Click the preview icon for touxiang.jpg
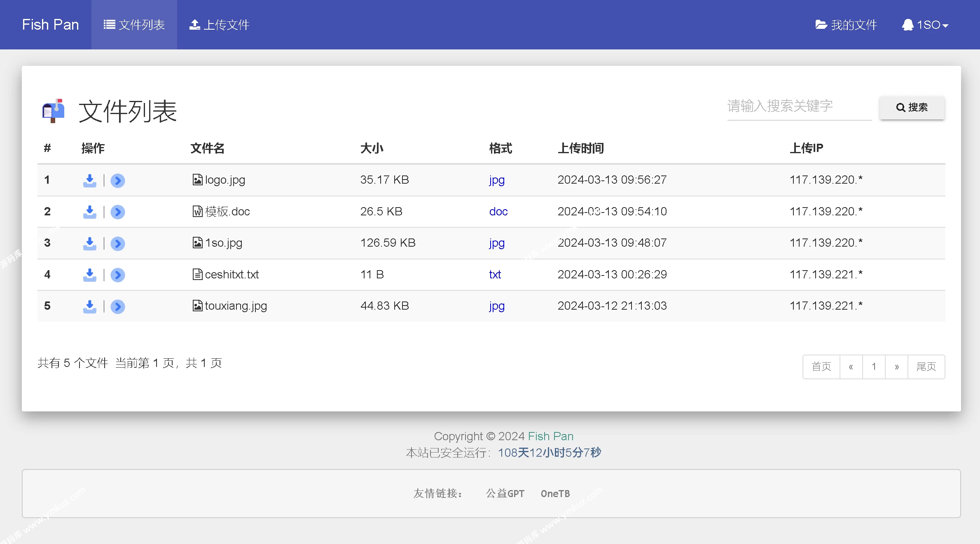This screenshot has height=544, width=980. pyautogui.click(x=117, y=306)
